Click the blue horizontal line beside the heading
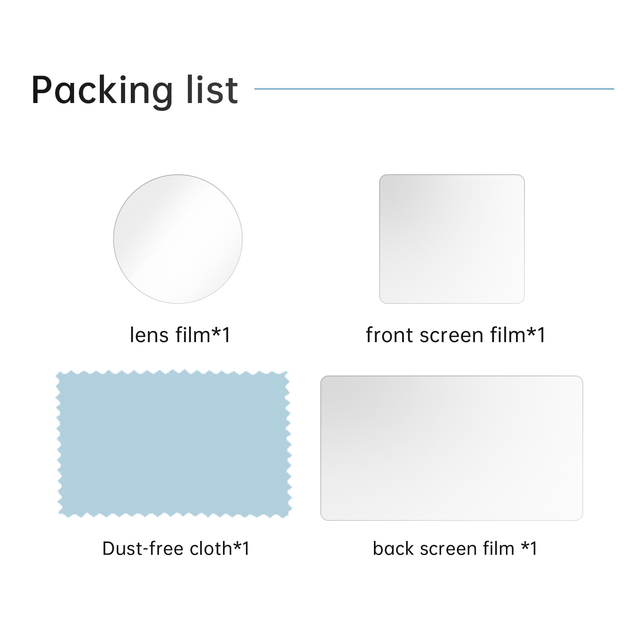644x644 pixels. 434,89
